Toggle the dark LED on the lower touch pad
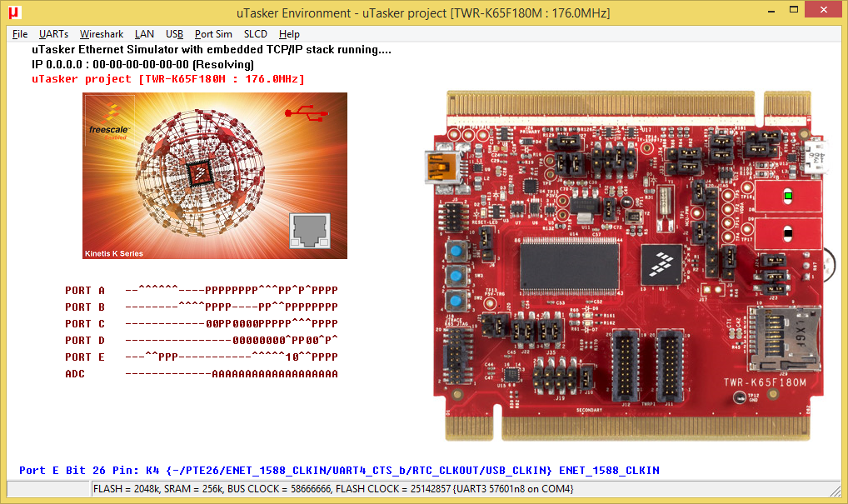This screenshot has height=504, width=848. coord(788,231)
